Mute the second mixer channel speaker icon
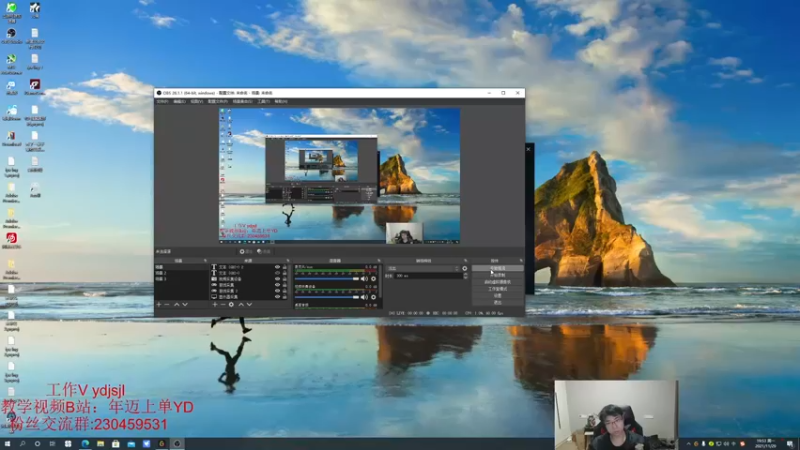This screenshot has width=800, height=450. 364,297
